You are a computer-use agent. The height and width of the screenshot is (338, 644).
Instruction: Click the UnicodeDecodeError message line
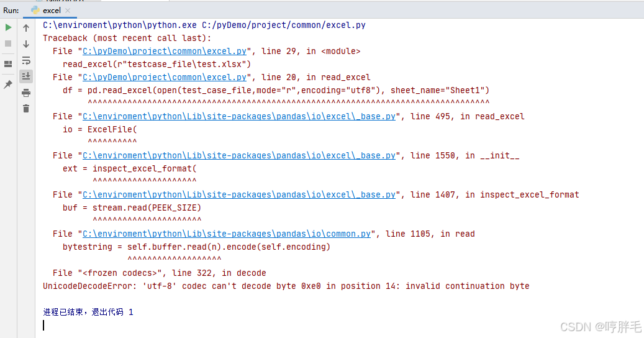[x=286, y=286]
